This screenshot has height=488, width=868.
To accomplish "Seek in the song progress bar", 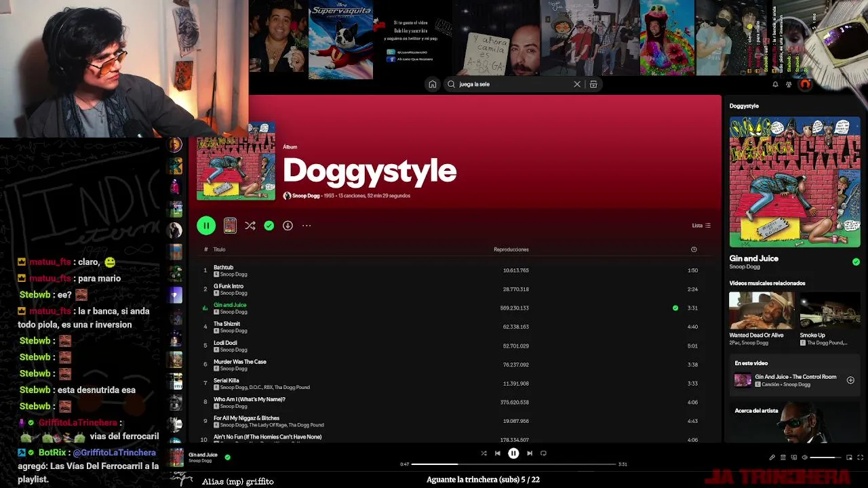I will pyautogui.click(x=513, y=464).
